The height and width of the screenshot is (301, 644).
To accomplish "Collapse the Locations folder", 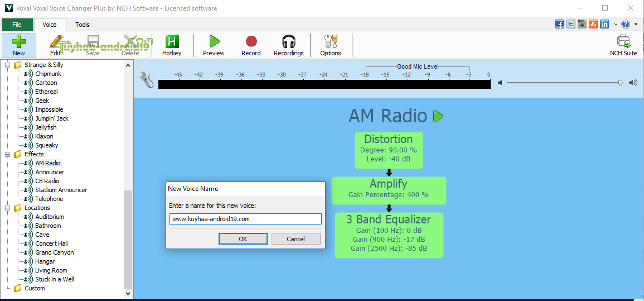I will 7,208.
